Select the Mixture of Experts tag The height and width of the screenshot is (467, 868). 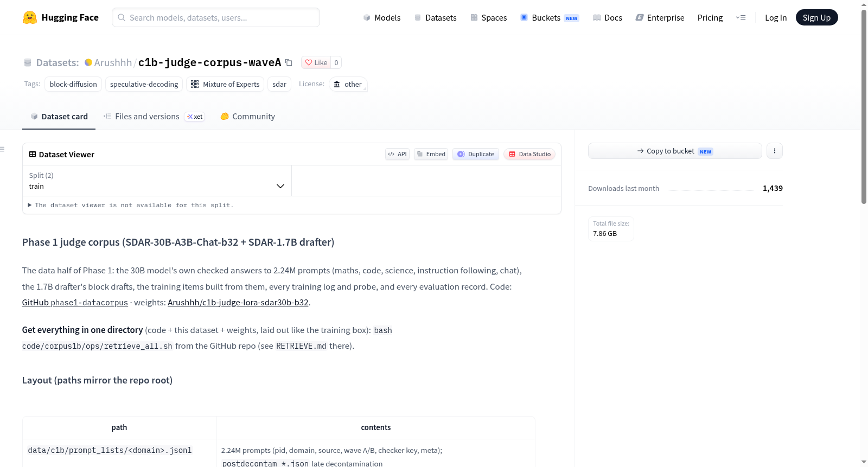tap(225, 84)
